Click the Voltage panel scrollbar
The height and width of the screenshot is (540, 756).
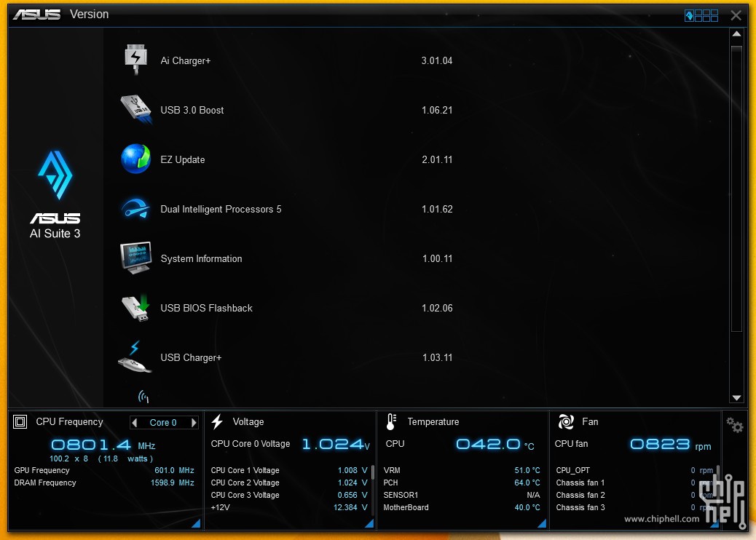(373, 472)
